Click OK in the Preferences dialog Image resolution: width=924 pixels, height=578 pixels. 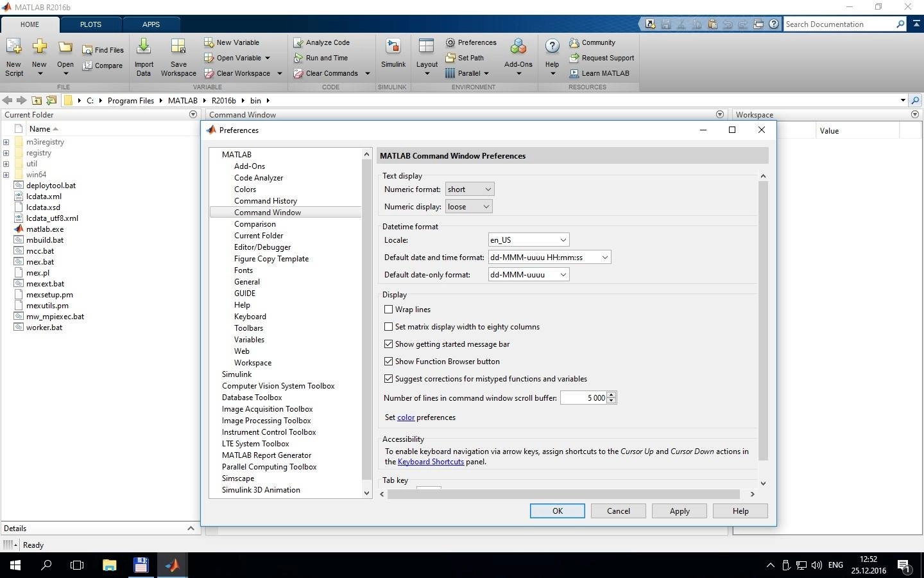click(558, 511)
